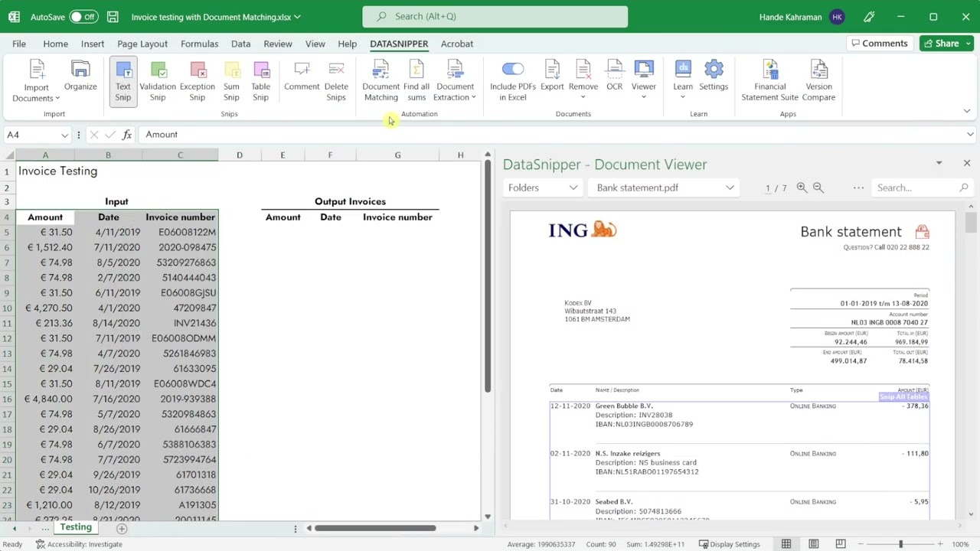The image size is (980, 551).
Task: Expand the Name Box dropdown
Action: tap(64, 135)
